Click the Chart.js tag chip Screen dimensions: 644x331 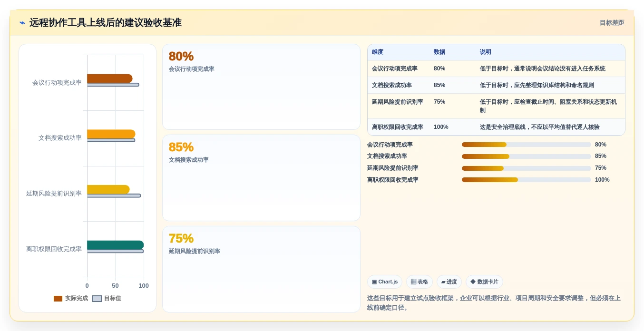(x=385, y=282)
